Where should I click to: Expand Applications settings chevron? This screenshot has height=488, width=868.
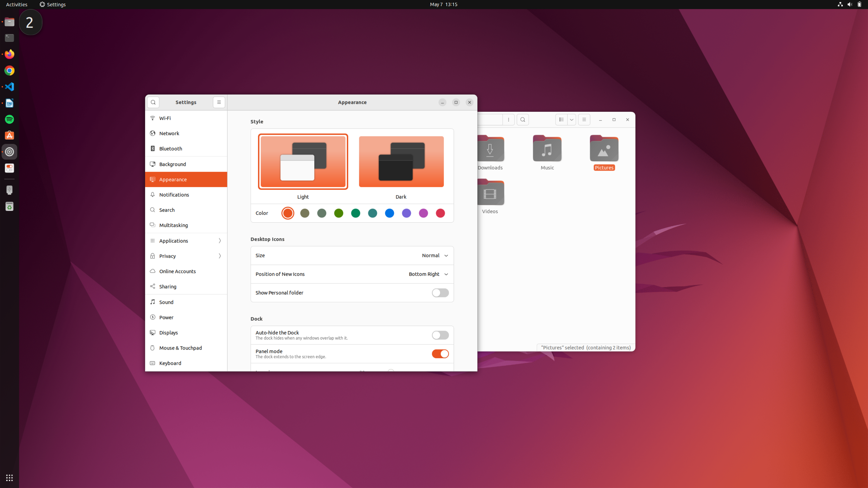(220, 241)
